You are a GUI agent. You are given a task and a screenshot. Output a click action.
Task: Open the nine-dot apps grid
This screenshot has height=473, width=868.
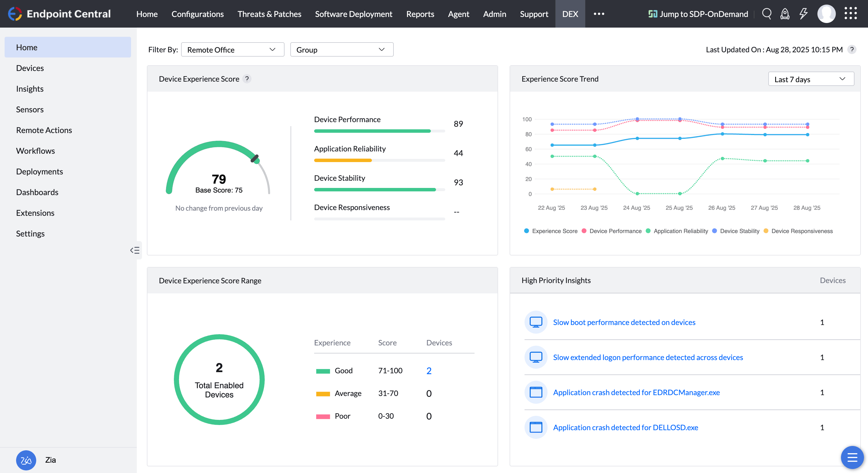click(850, 14)
